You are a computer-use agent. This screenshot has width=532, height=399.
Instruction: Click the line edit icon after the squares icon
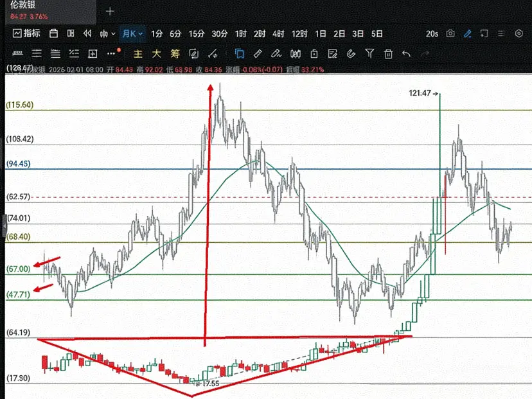point(213,53)
